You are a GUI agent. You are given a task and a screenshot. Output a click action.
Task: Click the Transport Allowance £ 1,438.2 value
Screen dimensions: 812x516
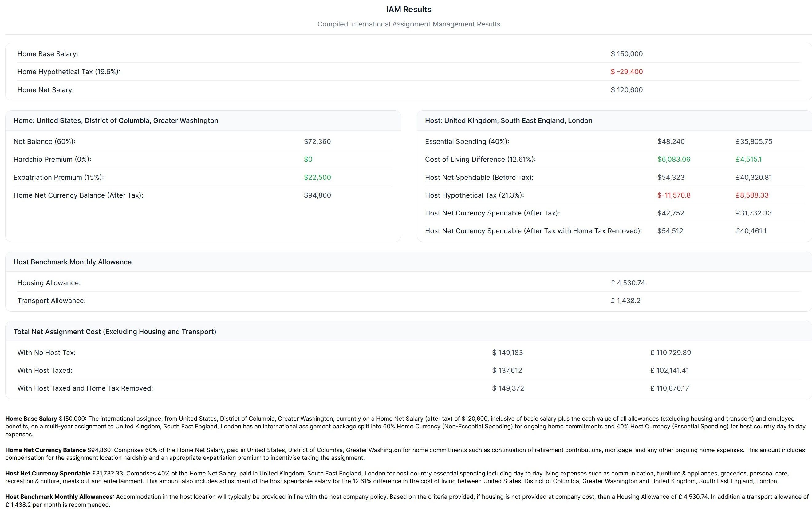coord(625,301)
